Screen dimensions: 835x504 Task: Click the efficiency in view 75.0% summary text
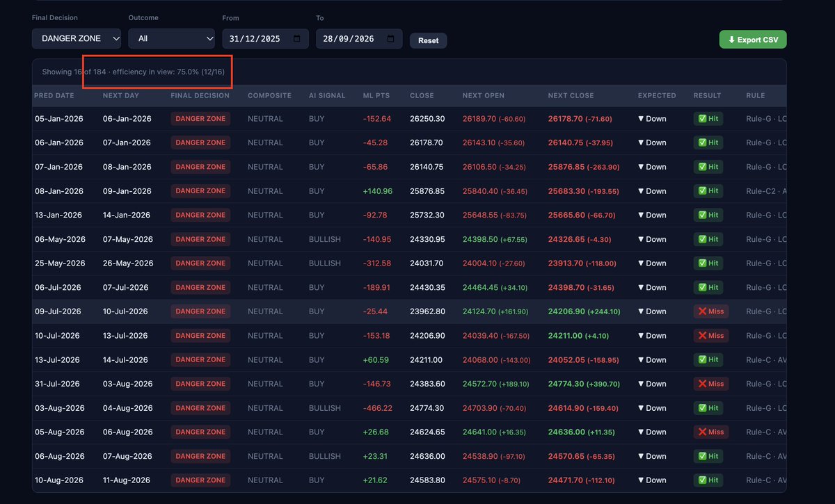168,72
